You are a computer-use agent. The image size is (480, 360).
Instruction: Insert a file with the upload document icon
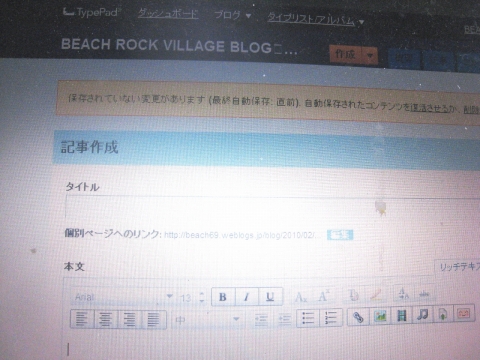click(x=443, y=314)
